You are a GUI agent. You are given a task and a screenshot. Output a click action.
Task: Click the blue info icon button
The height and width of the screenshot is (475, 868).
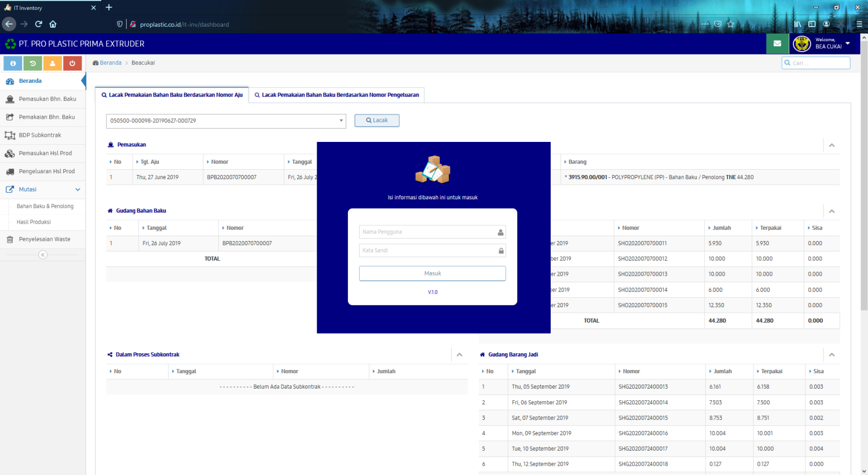click(13, 63)
